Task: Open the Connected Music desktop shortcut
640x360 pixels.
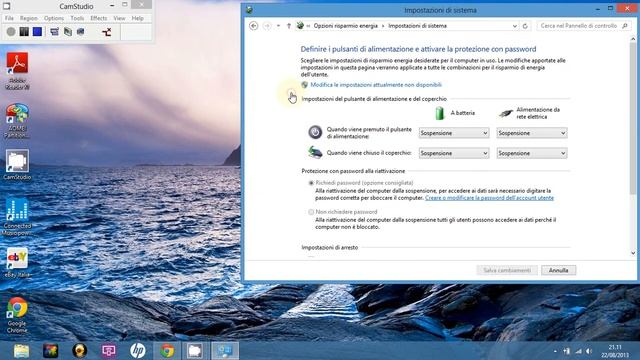Action: pyautogui.click(x=17, y=216)
